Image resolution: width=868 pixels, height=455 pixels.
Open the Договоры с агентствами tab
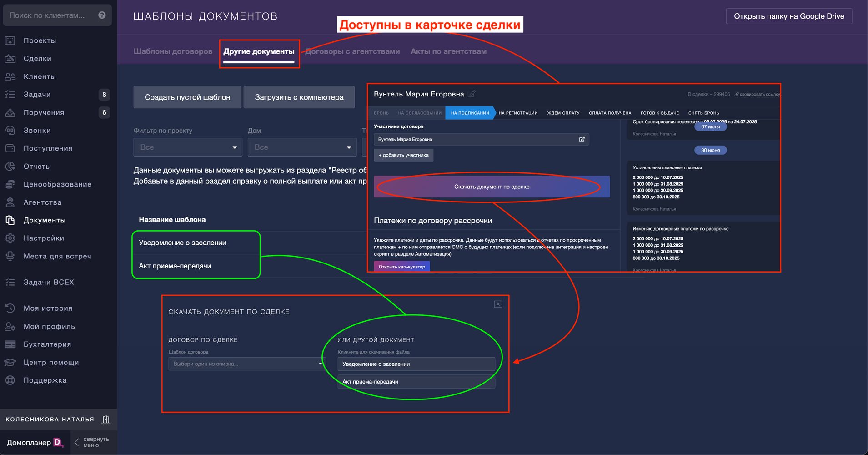pos(352,51)
